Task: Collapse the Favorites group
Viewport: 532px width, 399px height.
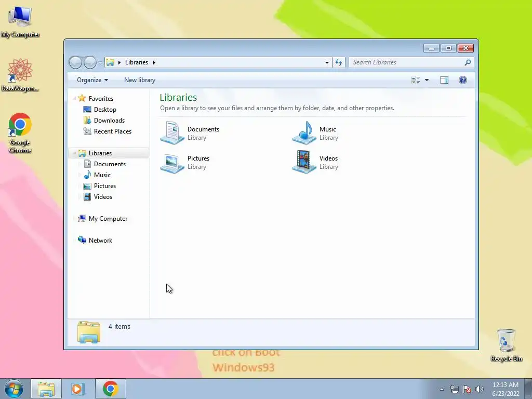Action: coord(74,98)
